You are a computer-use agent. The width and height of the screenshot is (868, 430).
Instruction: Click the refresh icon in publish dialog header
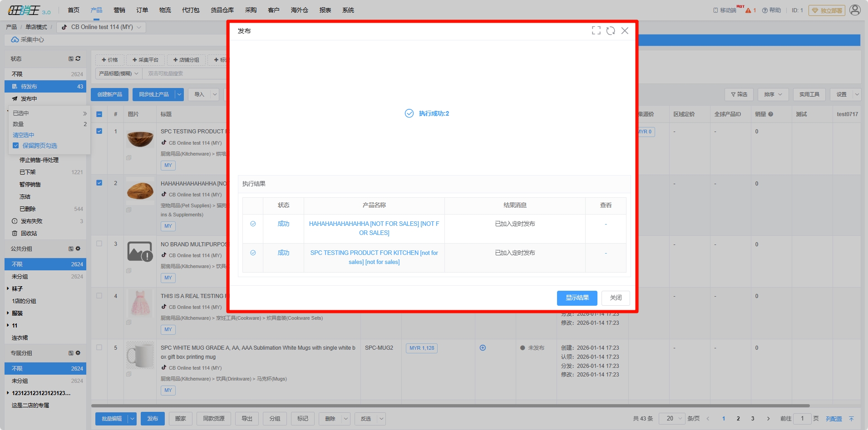coord(611,30)
